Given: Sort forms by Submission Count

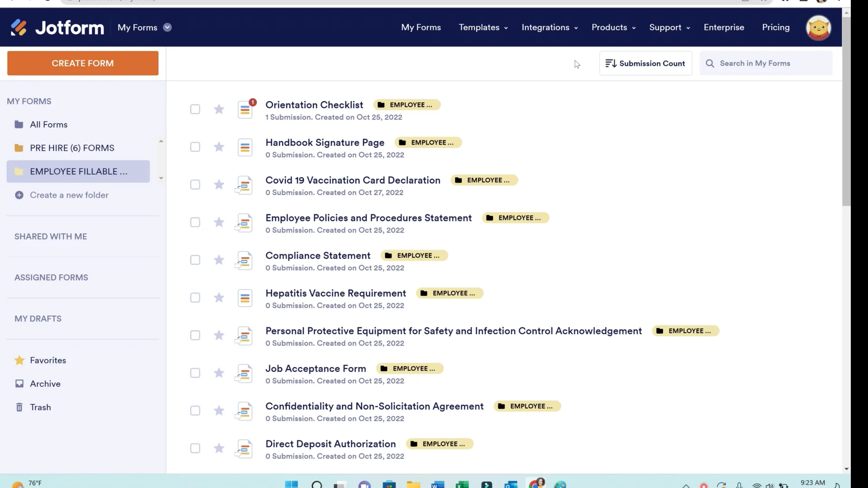Looking at the screenshot, I should (x=645, y=63).
